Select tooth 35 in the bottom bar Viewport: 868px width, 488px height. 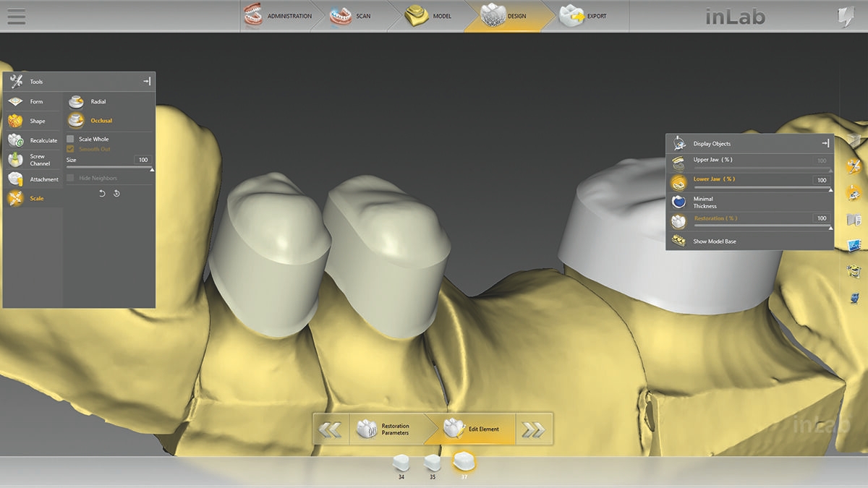[x=432, y=466]
